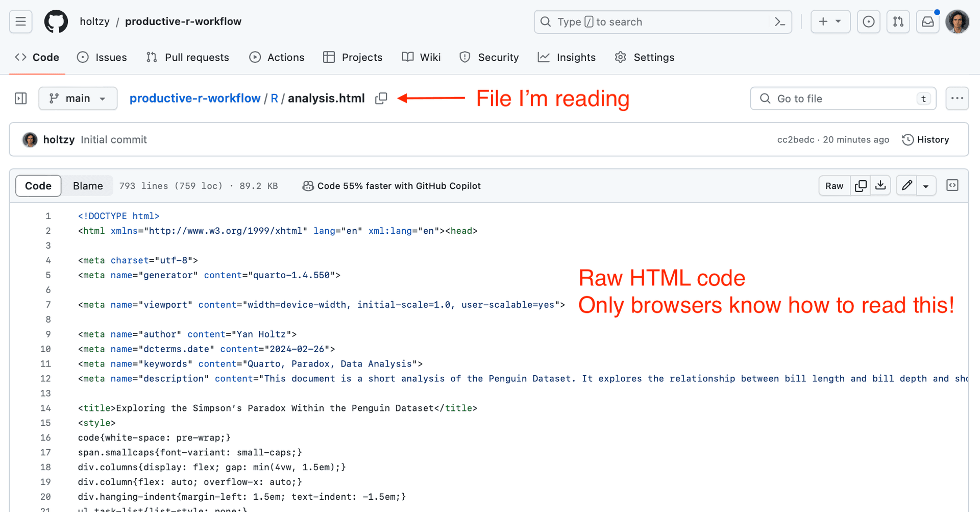The height and width of the screenshot is (512, 980).
Task: Copy the raw file contents
Action: 860,185
